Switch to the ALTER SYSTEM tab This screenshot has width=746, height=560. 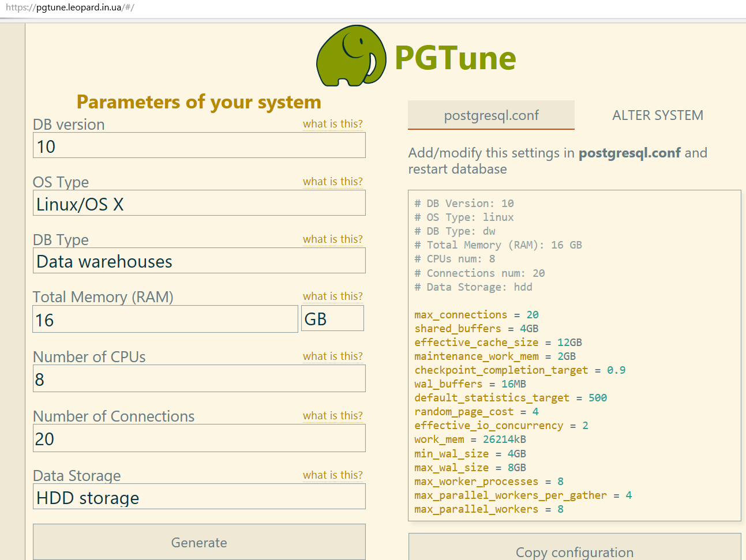tap(658, 115)
